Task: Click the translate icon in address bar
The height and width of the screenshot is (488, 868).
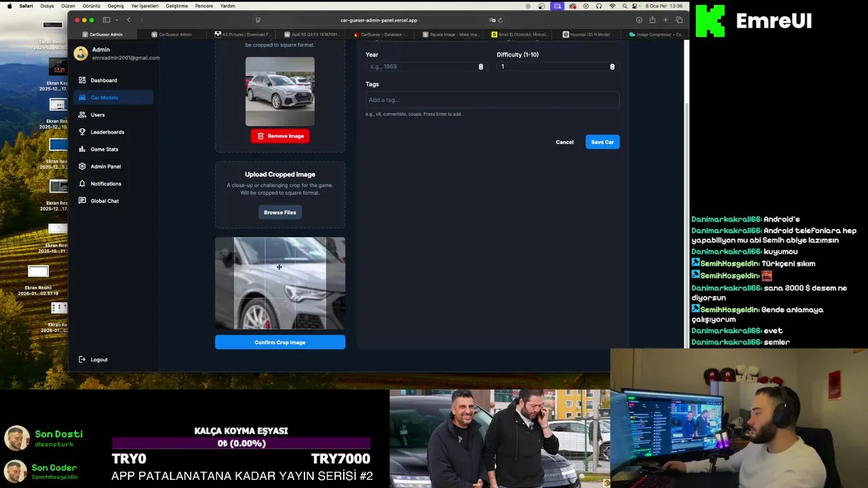Action: click(492, 20)
